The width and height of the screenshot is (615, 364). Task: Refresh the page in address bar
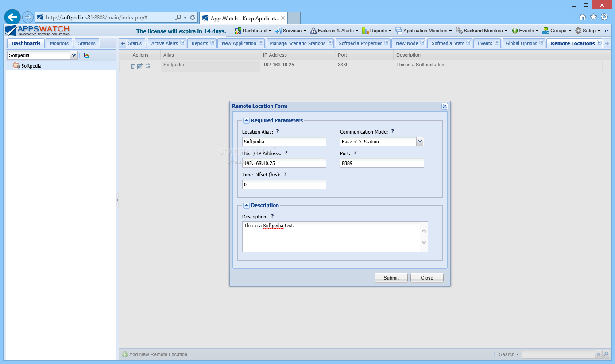pyautogui.click(x=193, y=18)
